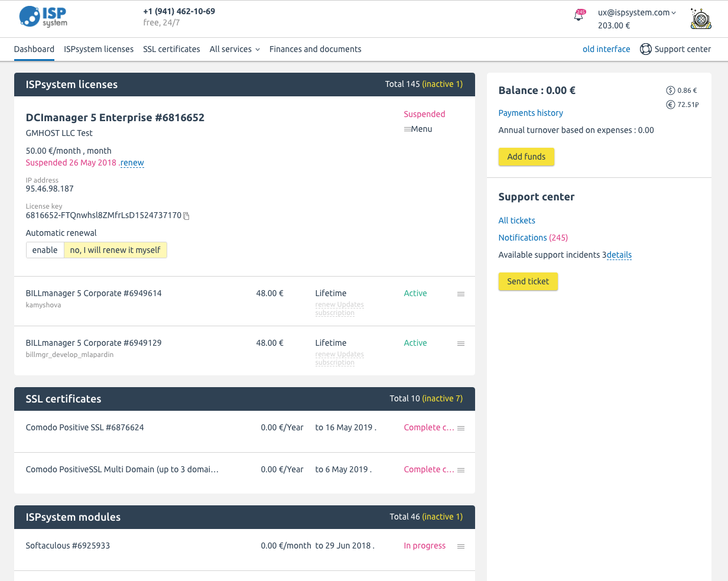This screenshot has width=728, height=581.
Task: Open the ISPsystem licenses tab
Action: point(99,49)
